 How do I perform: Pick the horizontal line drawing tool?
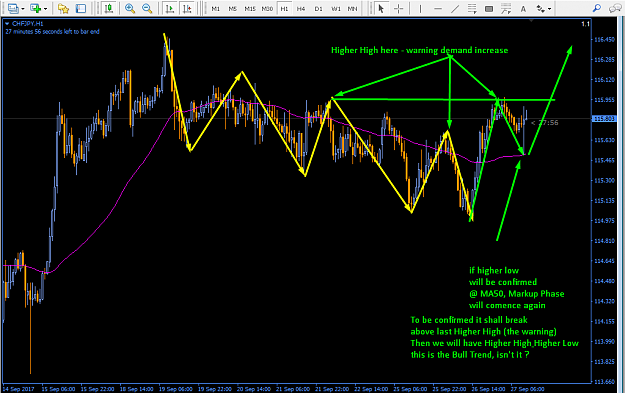[x=438, y=8]
